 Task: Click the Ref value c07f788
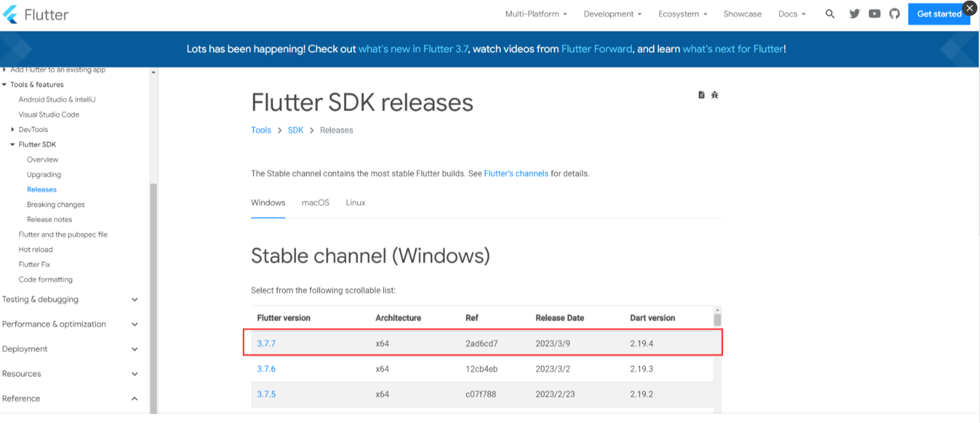coord(481,394)
